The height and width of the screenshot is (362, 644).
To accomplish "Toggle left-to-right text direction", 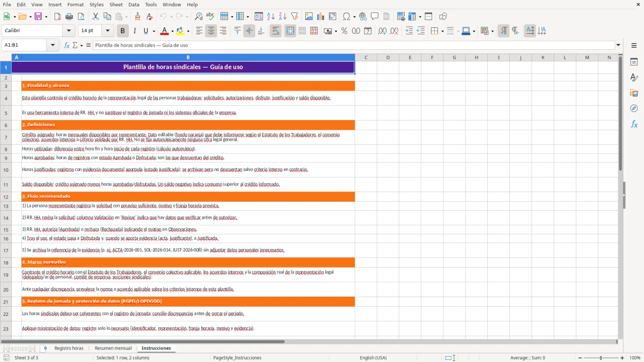I will tap(503, 31).
